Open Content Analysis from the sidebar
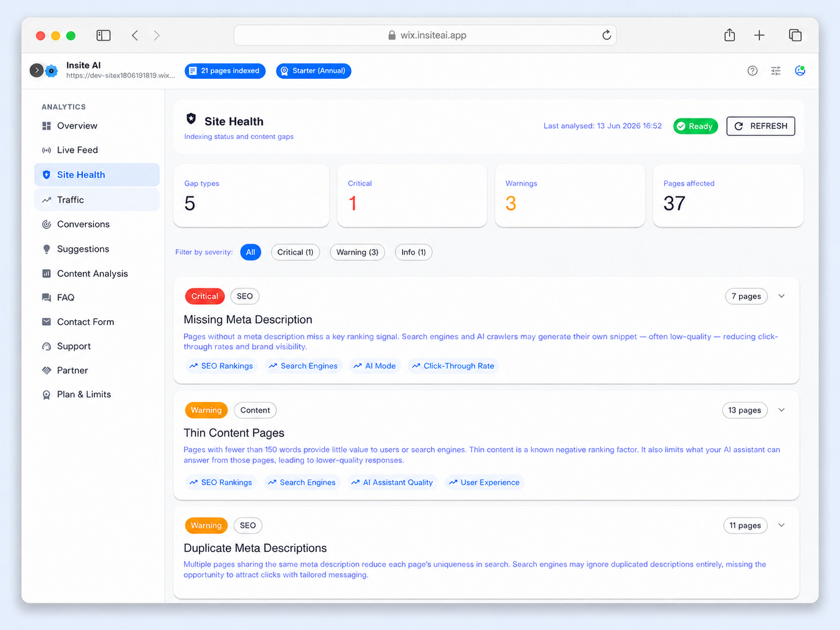 (x=97, y=274)
